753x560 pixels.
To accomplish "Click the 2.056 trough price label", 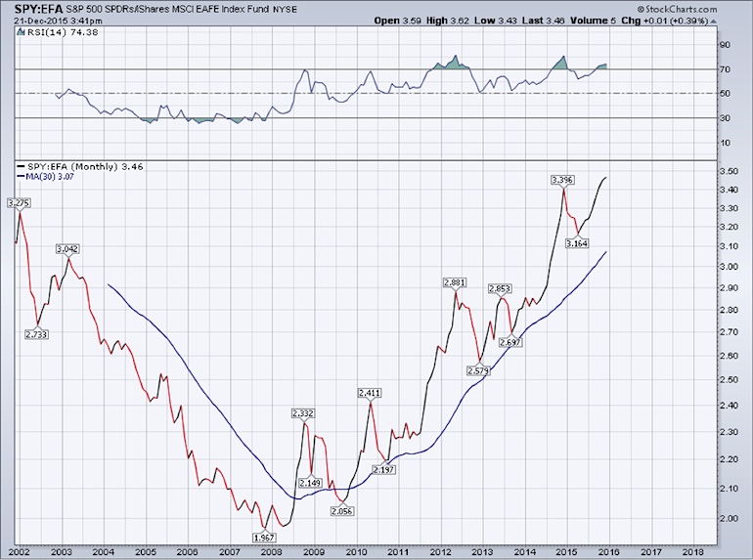I will tap(342, 511).
